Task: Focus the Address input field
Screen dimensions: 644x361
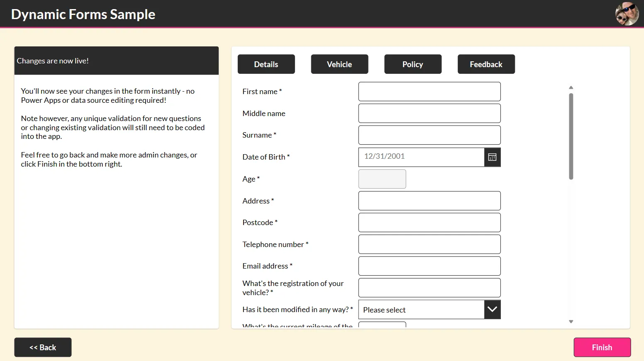Action: pyautogui.click(x=429, y=201)
